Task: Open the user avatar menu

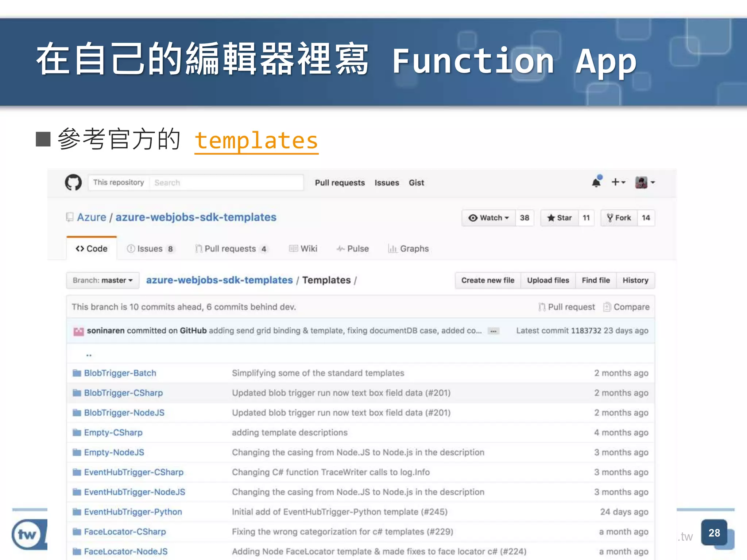Action: (645, 182)
